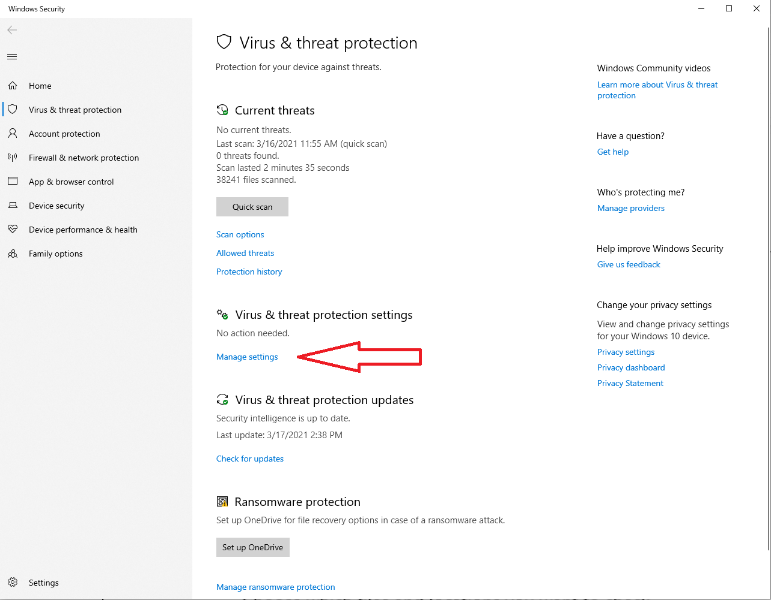Click Get help link
Image resolution: width=771 pixels, height=600 pixels.
[613, 152]
